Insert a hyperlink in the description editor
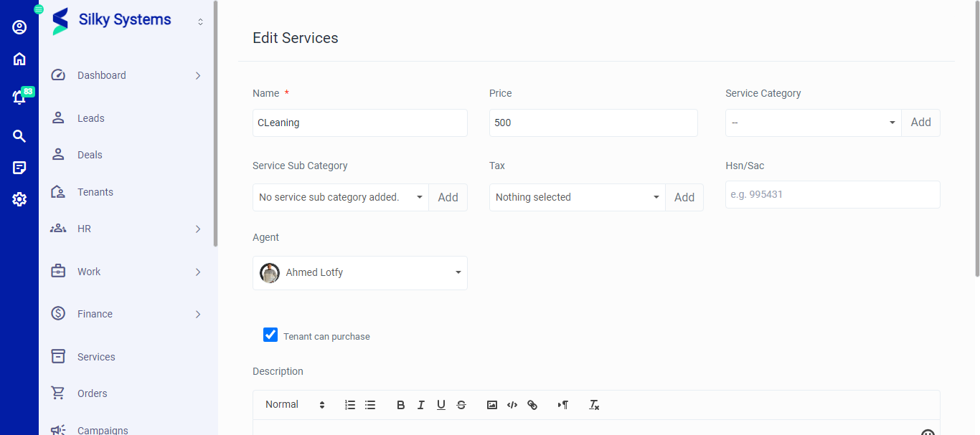980x435 pixels. pos(532,404)
